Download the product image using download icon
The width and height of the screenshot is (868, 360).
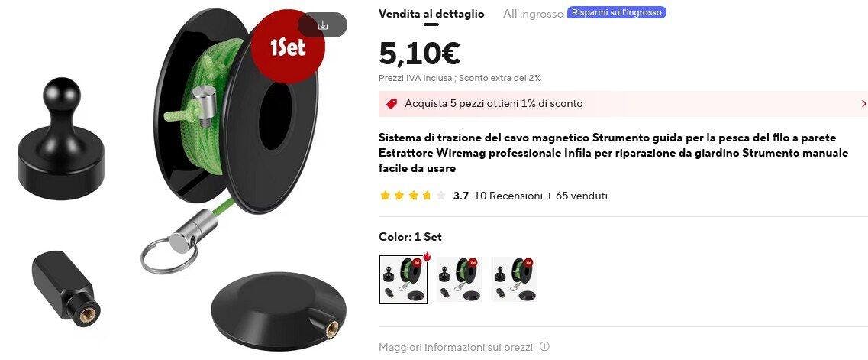click(x=323, y=25)
